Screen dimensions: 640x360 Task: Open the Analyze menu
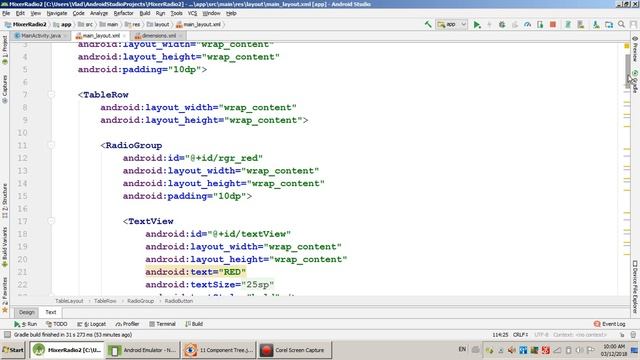99,13
